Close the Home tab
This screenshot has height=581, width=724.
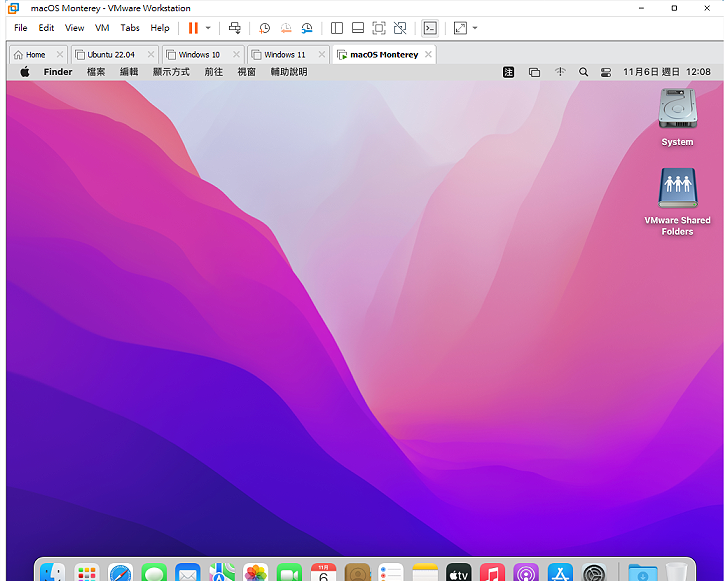point(60,54)
